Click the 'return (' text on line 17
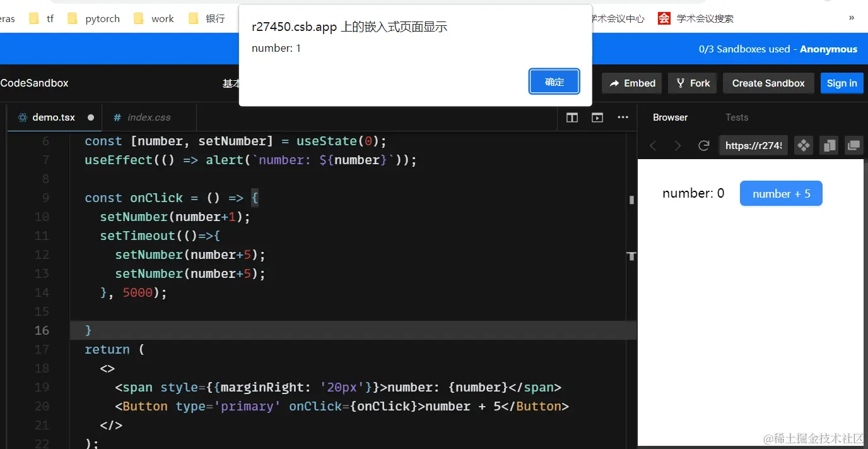The image size is (868, 449). [x=115, y=349]
